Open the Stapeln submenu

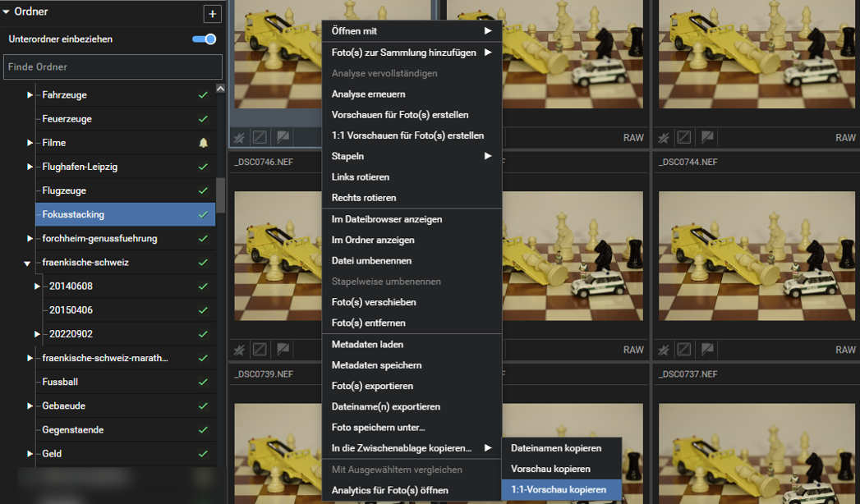coord(412,156)
